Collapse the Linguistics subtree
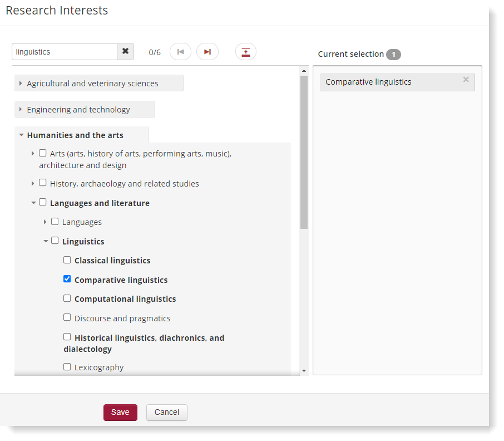 [46, 241]
